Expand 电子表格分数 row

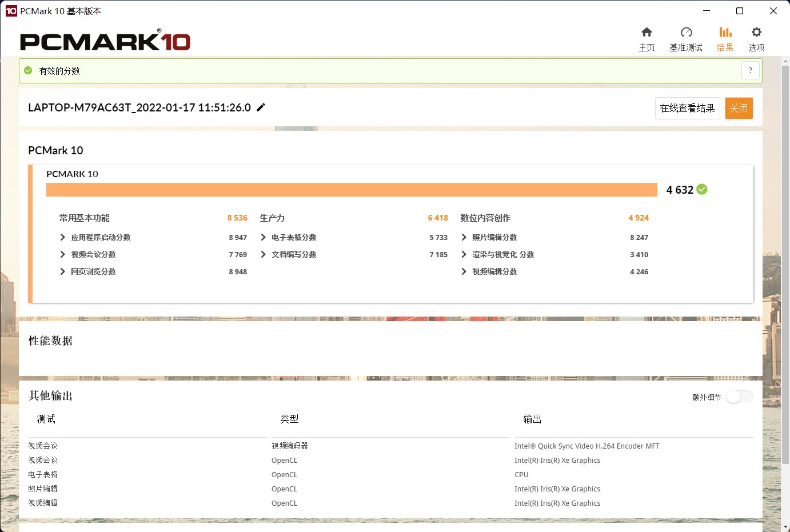point(264,237)
